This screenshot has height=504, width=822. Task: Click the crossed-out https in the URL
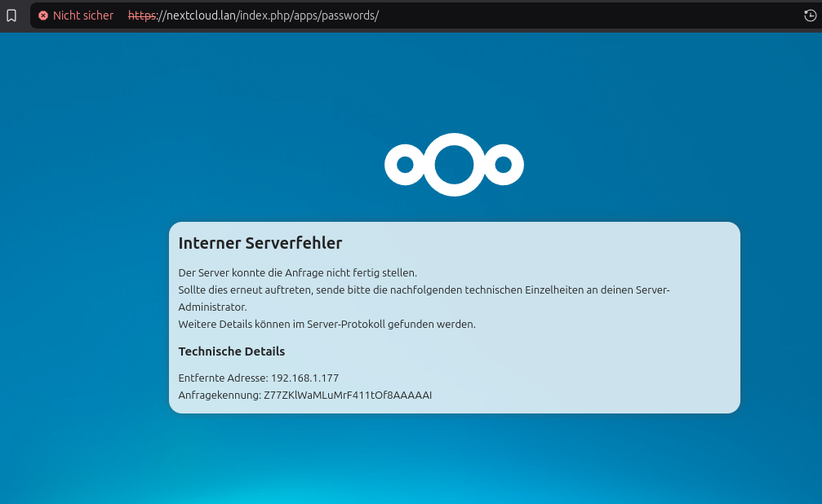click(x=141, y=15)
